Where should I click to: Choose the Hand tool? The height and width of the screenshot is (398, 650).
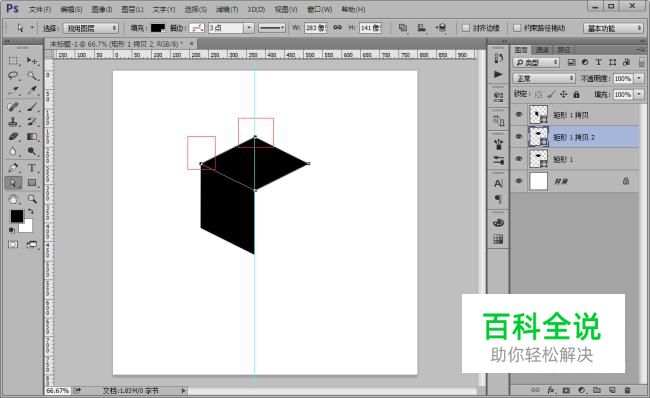coord(13,199)
